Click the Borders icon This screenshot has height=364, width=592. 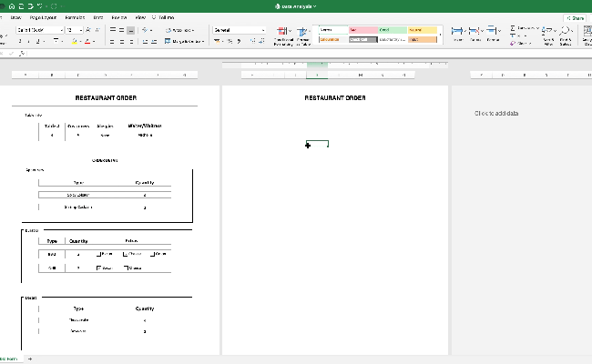56,41
